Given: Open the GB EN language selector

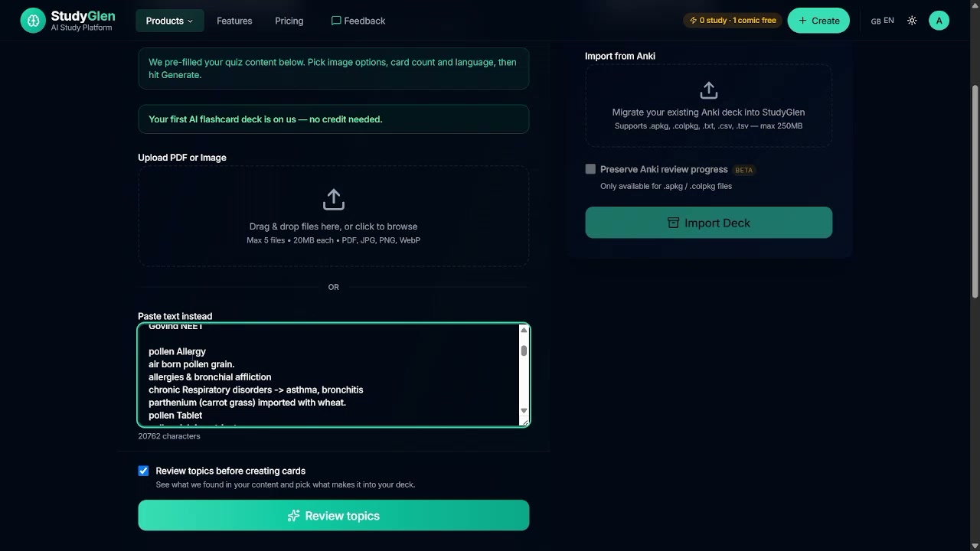Looking at the screenshot, I should pyautogui.click(x=882, y=21).
